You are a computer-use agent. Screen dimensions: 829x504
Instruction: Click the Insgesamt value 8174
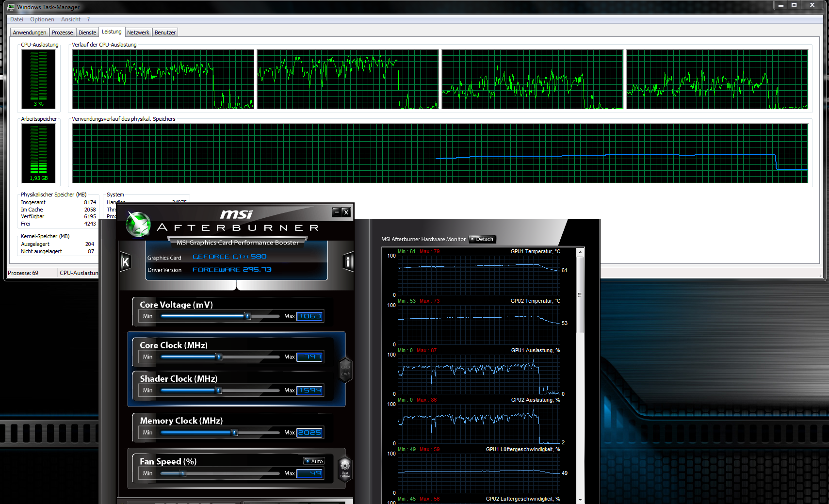[90, 203]
